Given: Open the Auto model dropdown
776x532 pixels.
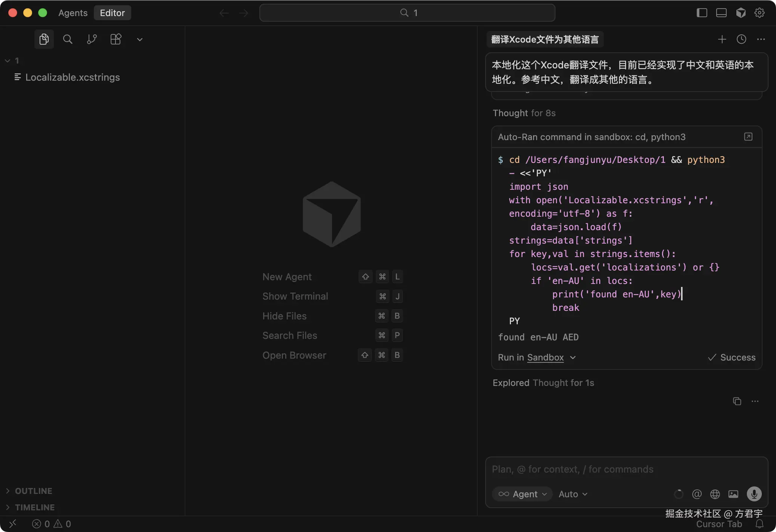Looking at the screenshot, I should (572, 494).
